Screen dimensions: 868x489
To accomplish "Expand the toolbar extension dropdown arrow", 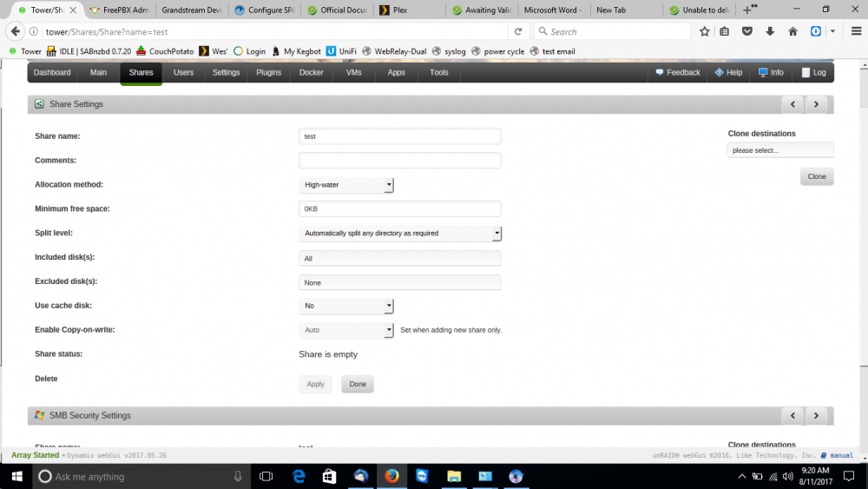I will point(832,31).
